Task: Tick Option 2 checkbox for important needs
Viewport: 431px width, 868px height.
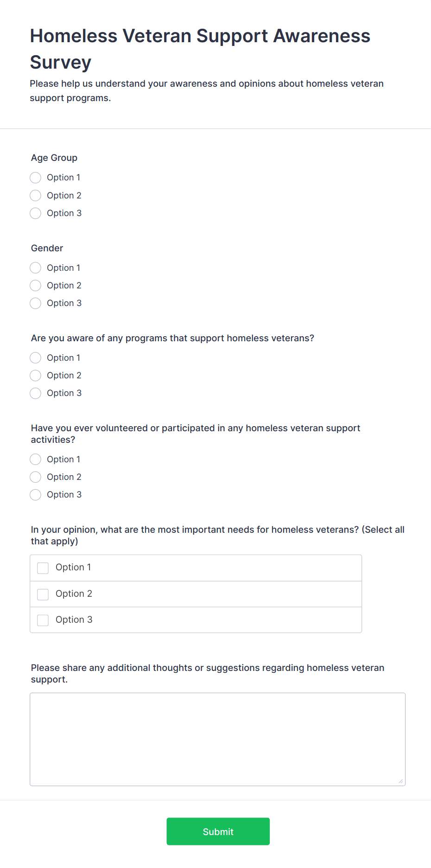Action: tap(43, 594)
